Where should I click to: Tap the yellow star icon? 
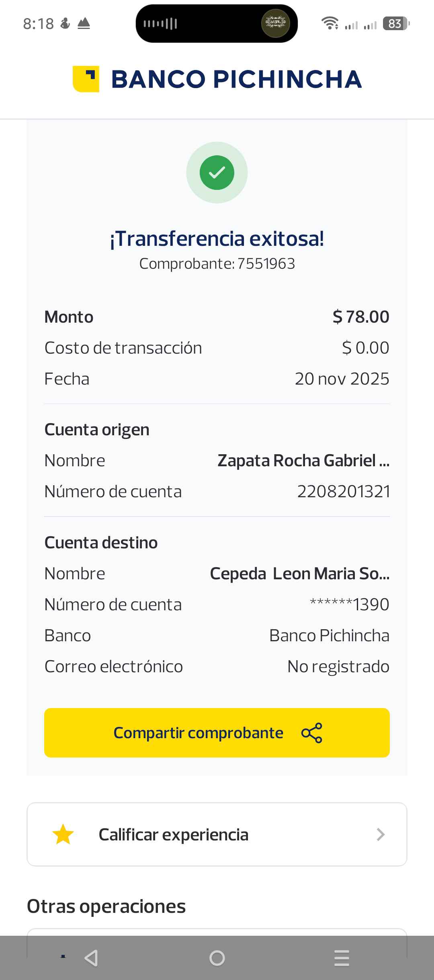[x=63, y=834]
